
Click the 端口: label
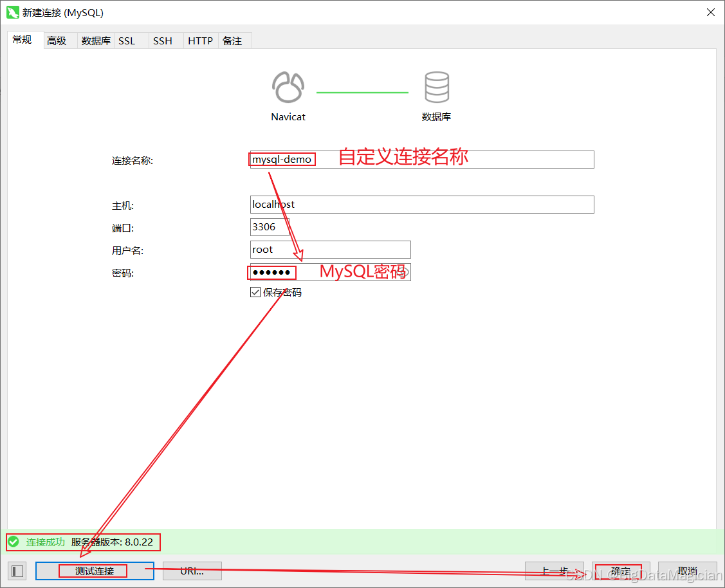pyautogui.click(x=122, y=228)
